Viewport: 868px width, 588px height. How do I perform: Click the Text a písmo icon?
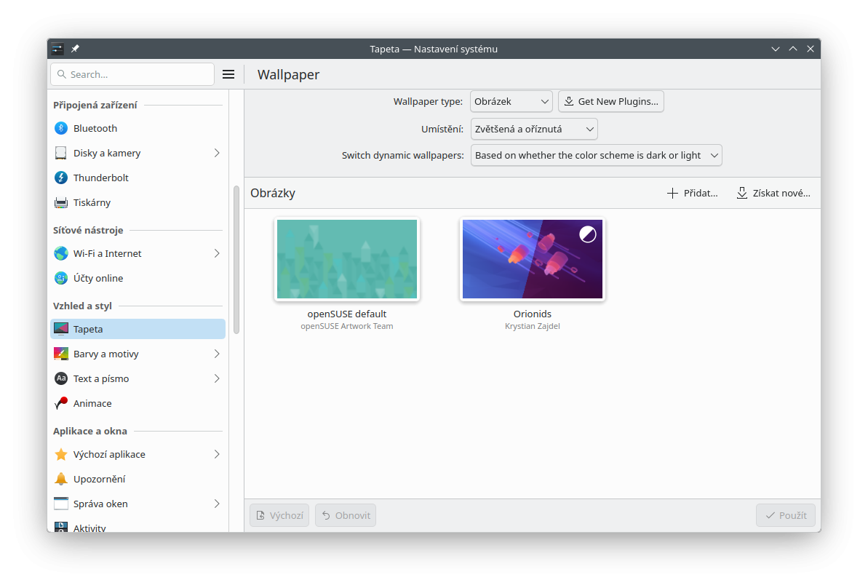click(x=61, y=378)
